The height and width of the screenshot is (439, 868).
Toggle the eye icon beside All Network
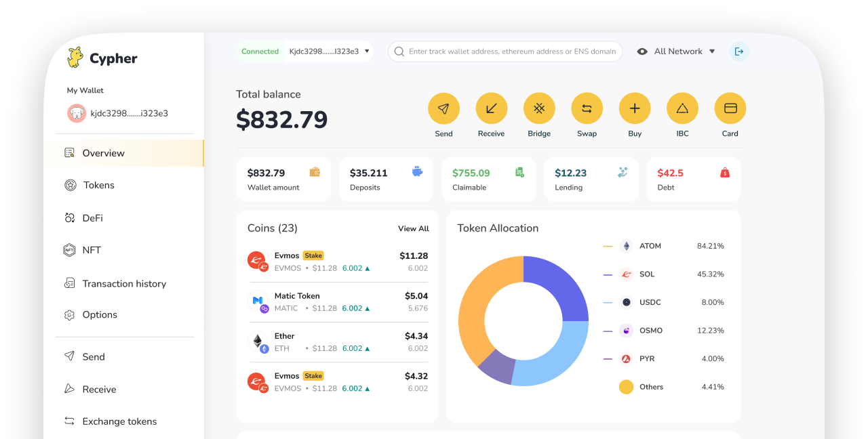point(642,51)
